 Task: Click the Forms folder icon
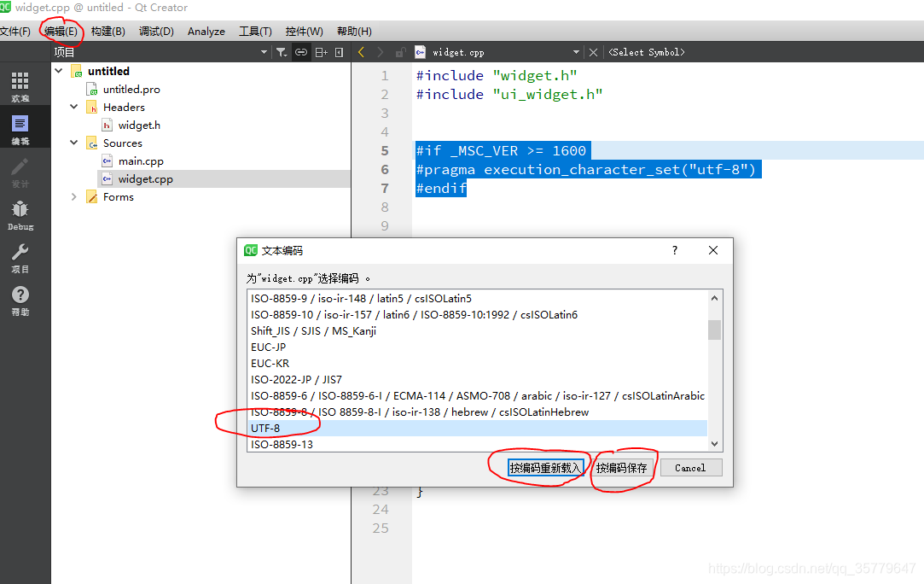click(x=91, y=197)
